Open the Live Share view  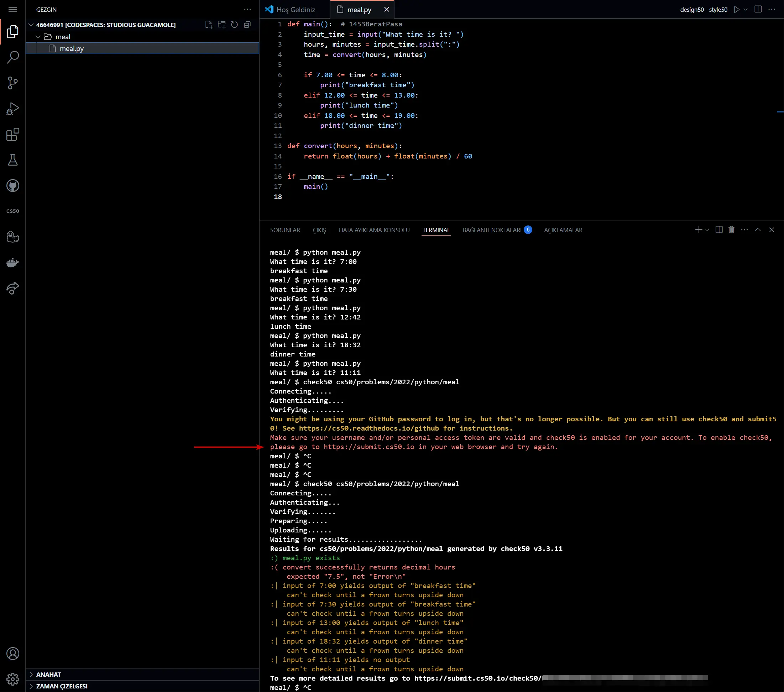click(x=13, y=288)
